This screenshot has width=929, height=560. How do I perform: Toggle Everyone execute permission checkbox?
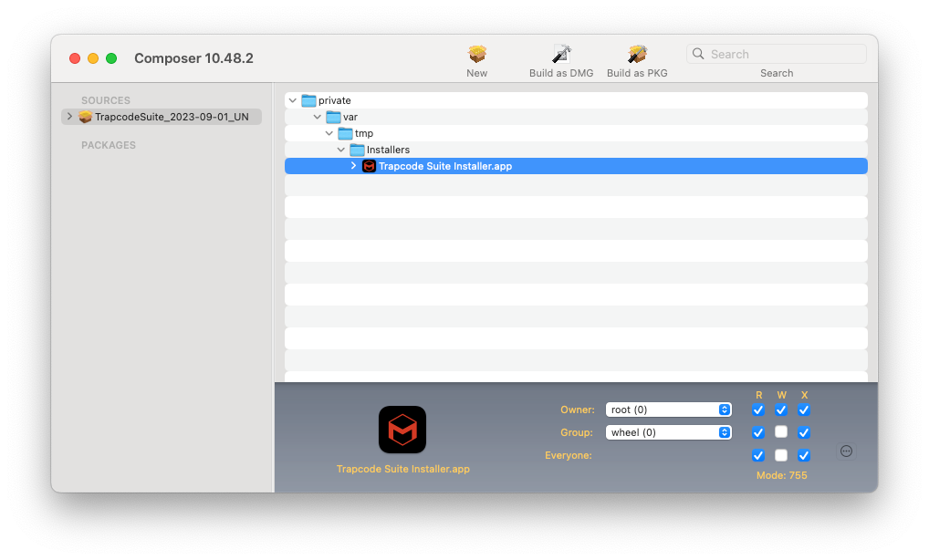pyautogui.click(x=803, y=455)
